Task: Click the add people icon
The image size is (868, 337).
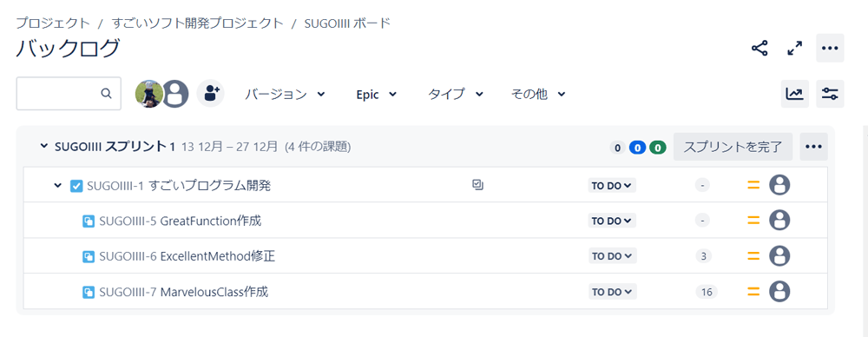Action: pos(211,94)
